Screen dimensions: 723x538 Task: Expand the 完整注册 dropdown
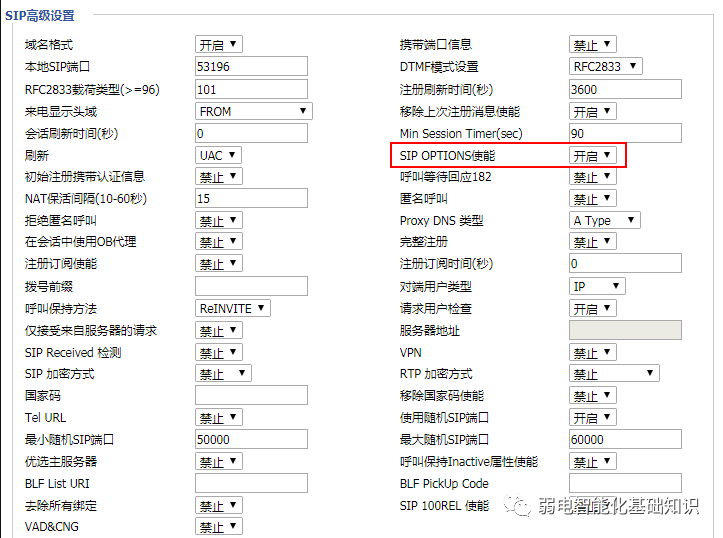tap(593, 242)
